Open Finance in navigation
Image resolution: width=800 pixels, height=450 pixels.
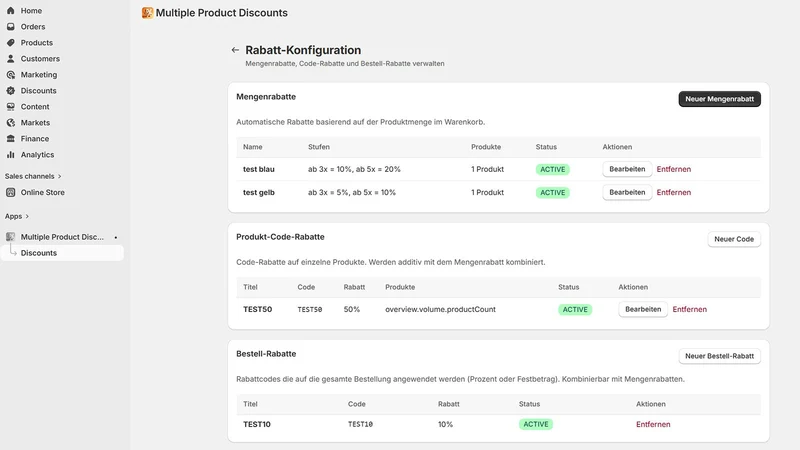tap(35, 138)
